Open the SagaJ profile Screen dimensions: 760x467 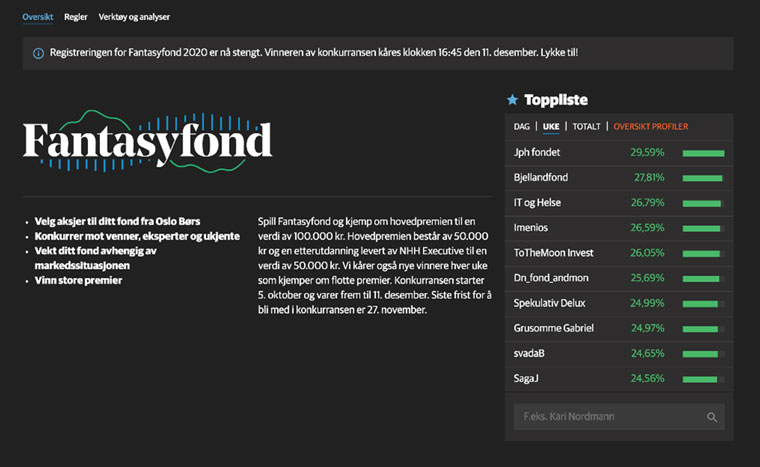tap(526, 379)
